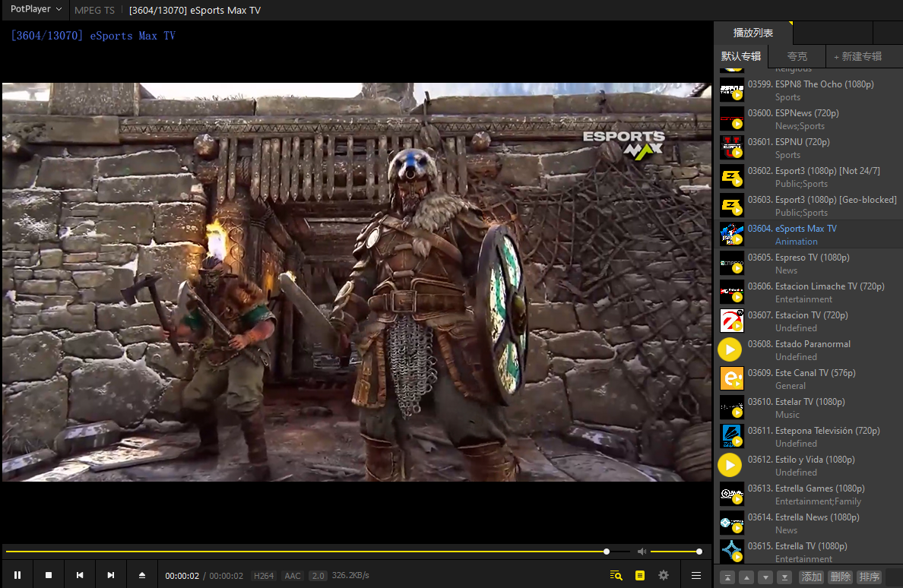This screenshot has height=588, width=903.
Task: Open the settings gear in control bar
Action: click(x=664, y=575)
